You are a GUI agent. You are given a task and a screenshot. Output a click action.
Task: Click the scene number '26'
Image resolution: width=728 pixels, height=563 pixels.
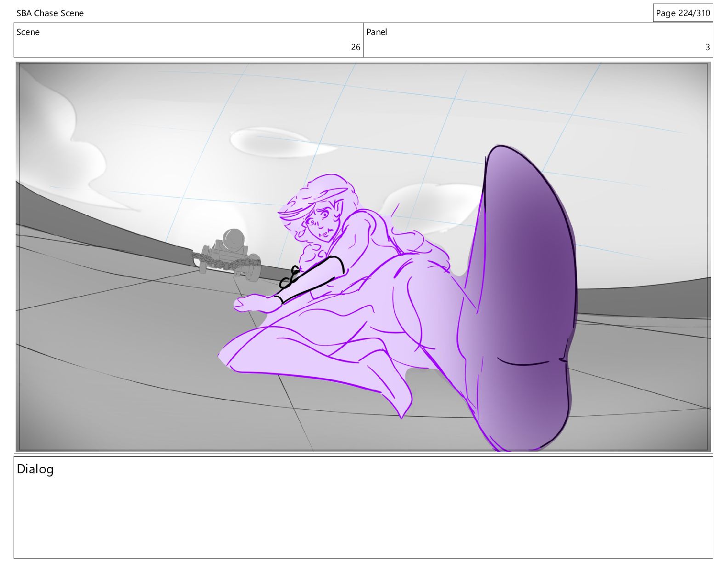[356, 47]
